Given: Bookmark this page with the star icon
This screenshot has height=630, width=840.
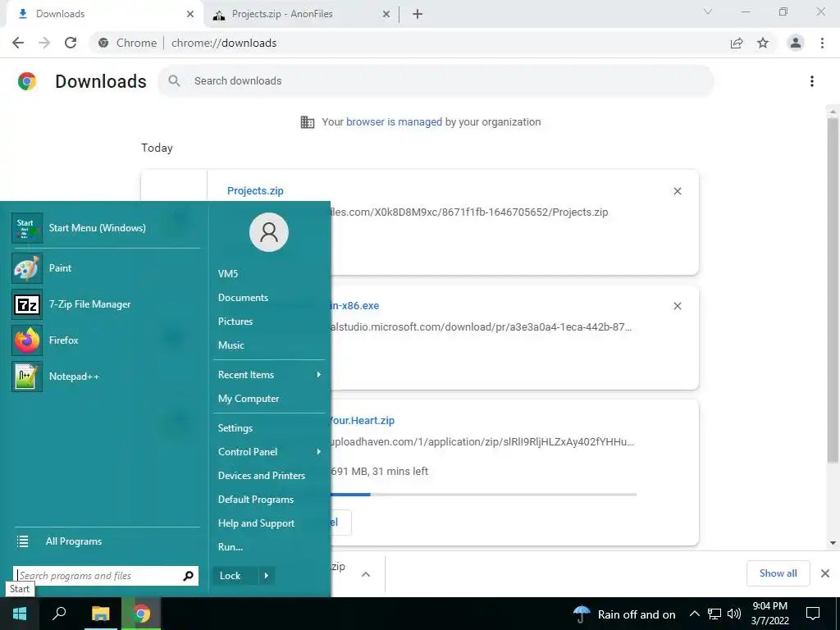Looking at the screenshot, I should (763, 43).
